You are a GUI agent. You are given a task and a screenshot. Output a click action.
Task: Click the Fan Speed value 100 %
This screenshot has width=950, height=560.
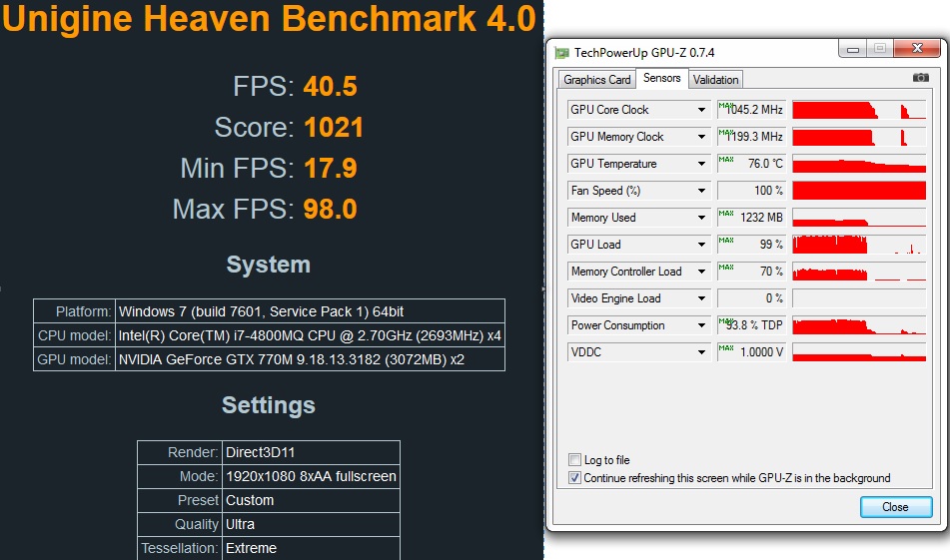751,191
